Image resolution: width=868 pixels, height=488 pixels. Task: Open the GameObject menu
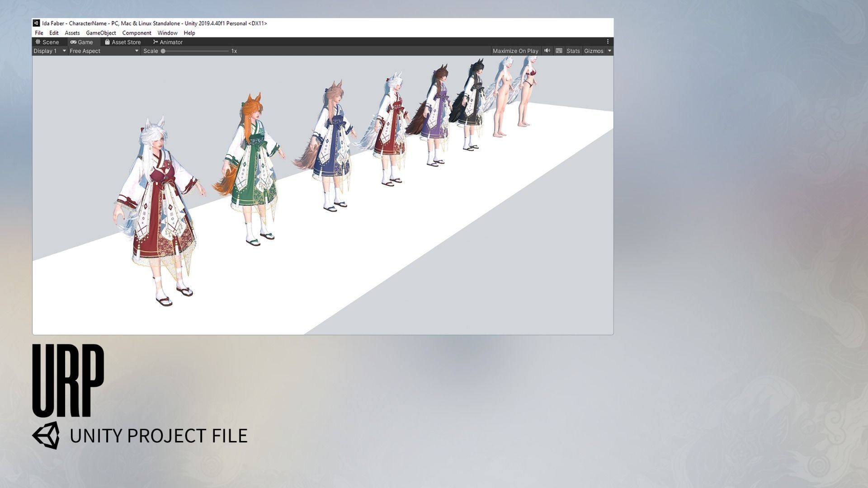click(x=101, y=33)
